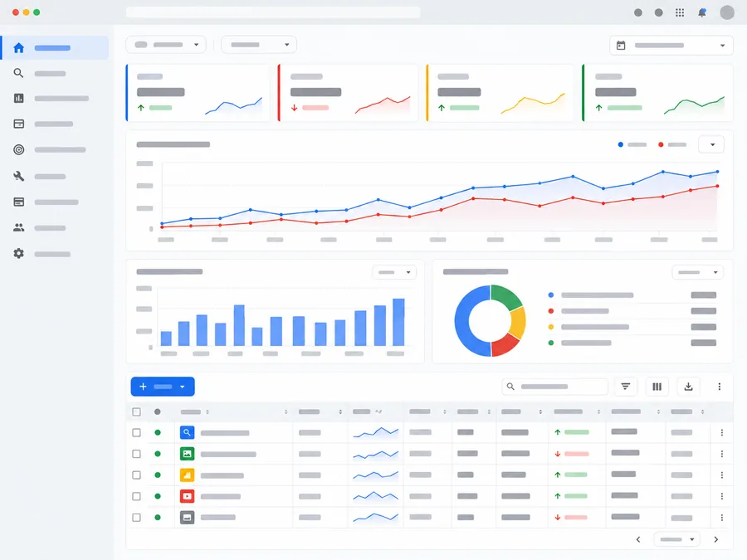Select the target (goals) icon in the sidebar

click(18, 149)
